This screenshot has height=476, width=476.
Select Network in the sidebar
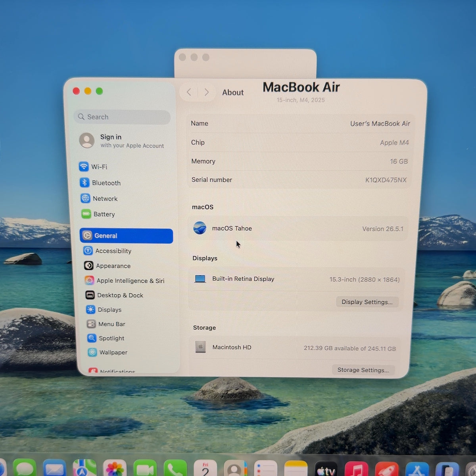point(99,198)
